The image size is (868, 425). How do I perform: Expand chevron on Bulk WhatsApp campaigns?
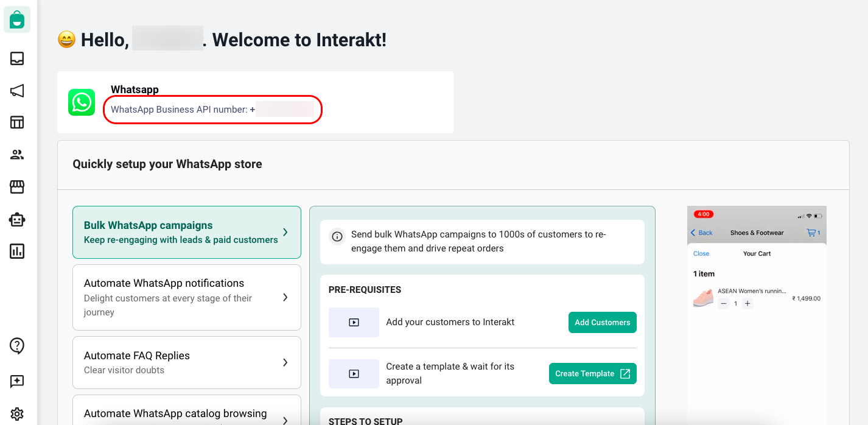[x=285, y=232]
